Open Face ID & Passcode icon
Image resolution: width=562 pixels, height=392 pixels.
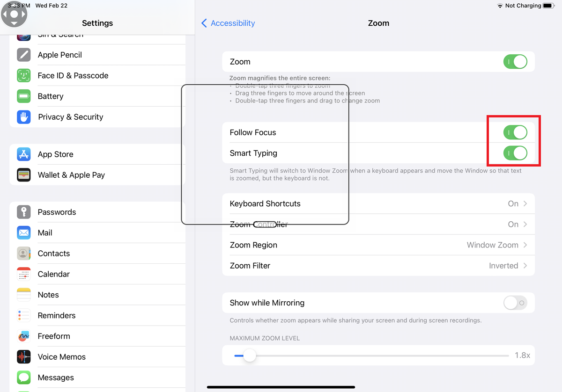click(x=24, y=75)
